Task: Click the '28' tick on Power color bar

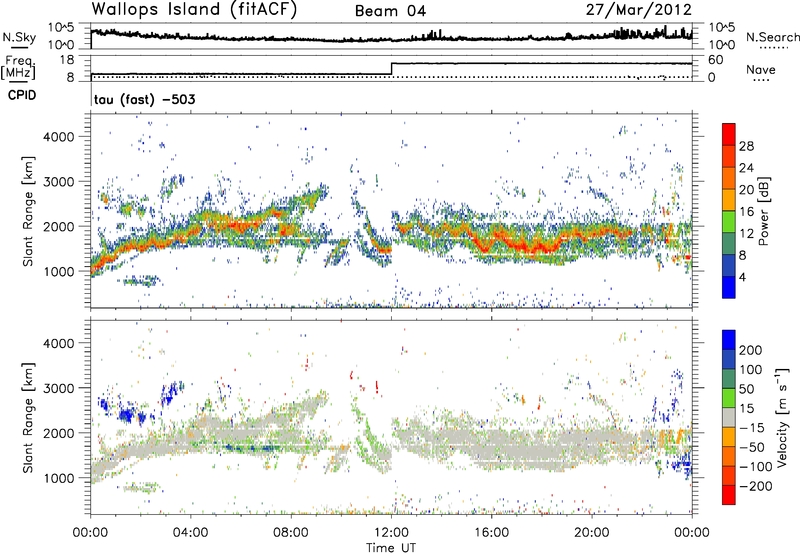Action: tap(746, 146)
